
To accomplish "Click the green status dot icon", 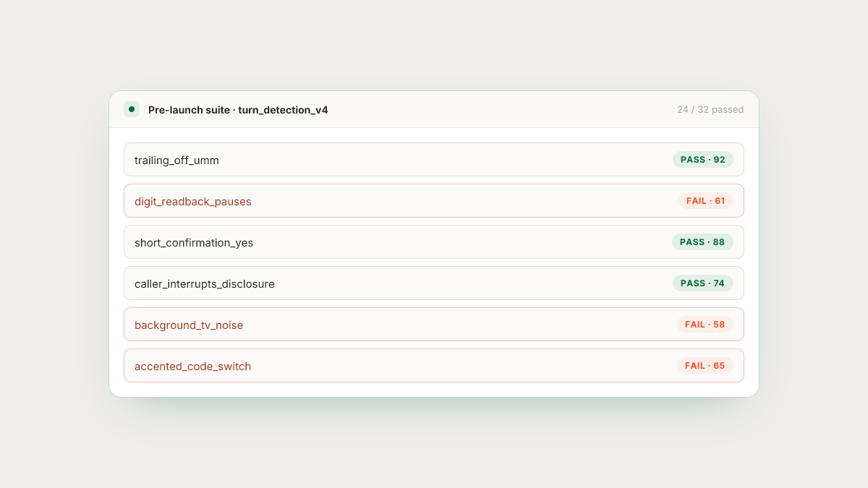I will 131,109.
